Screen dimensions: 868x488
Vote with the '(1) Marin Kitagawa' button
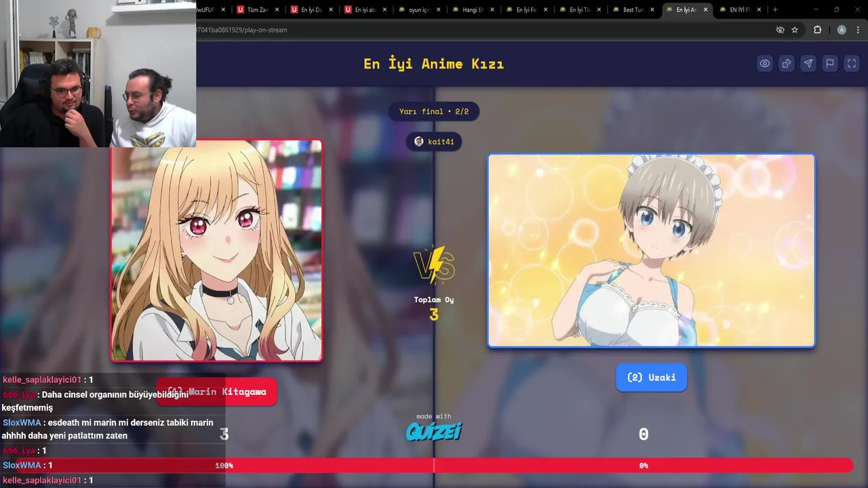[216, 392]
